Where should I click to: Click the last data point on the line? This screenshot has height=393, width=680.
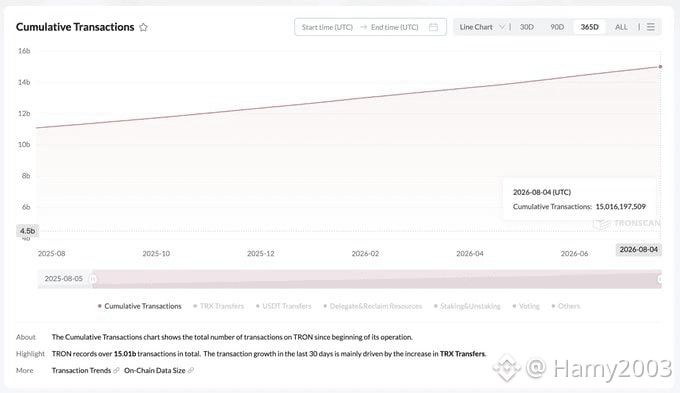point(660,67)
